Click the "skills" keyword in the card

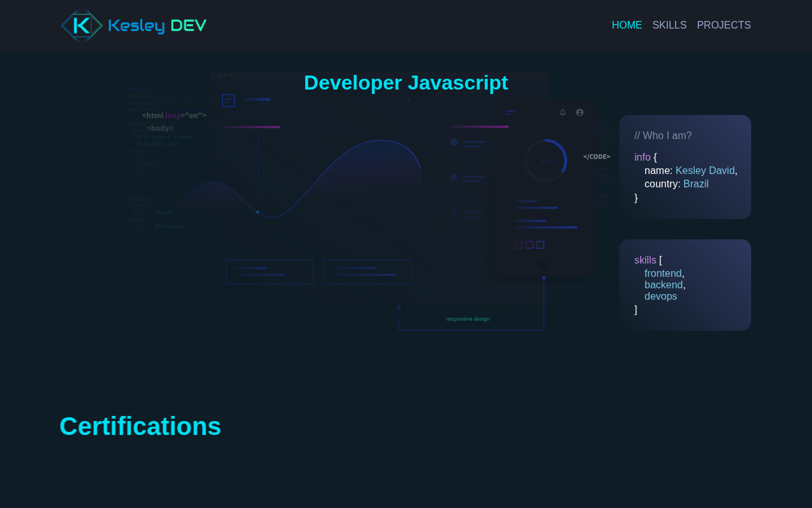tap(645, 260)
